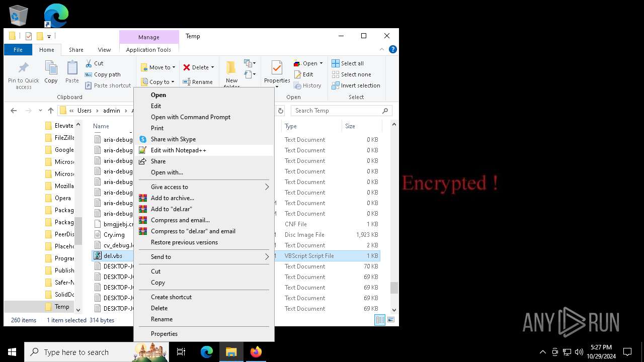The height and width of the screenshot is (362, 644).
Task: Click Select all in the ribbon
Action: (348, 63)
